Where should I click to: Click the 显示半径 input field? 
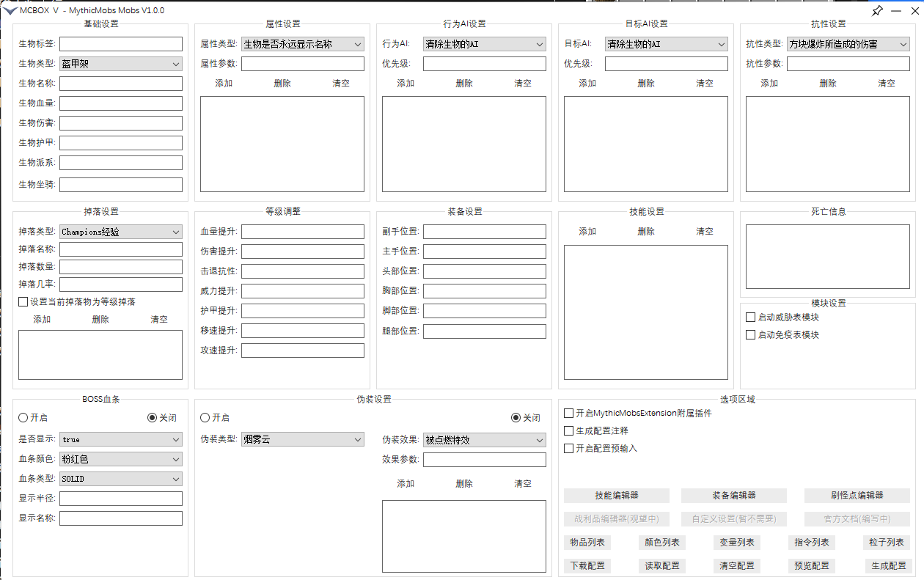pos(121,499)
